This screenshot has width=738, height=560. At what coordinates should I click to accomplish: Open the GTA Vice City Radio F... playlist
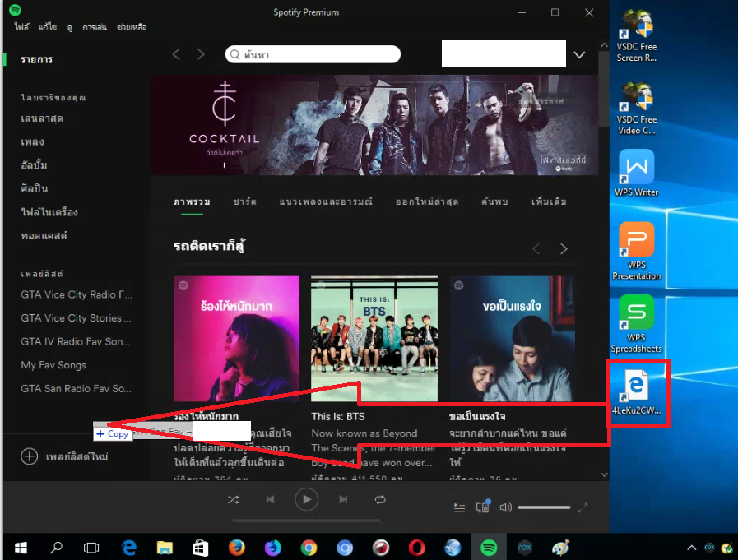77,294
